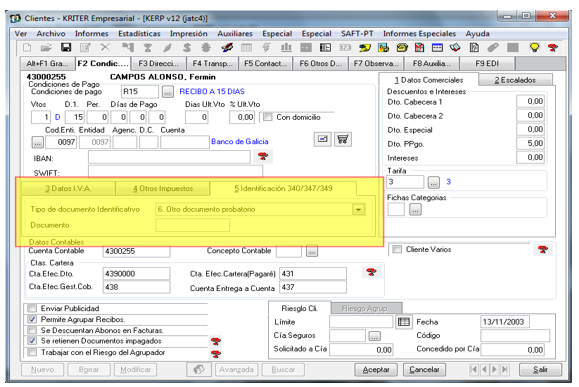Click into the IBAN input field
Viewport: 579px width, 387px height.
[x=169, y=157]
